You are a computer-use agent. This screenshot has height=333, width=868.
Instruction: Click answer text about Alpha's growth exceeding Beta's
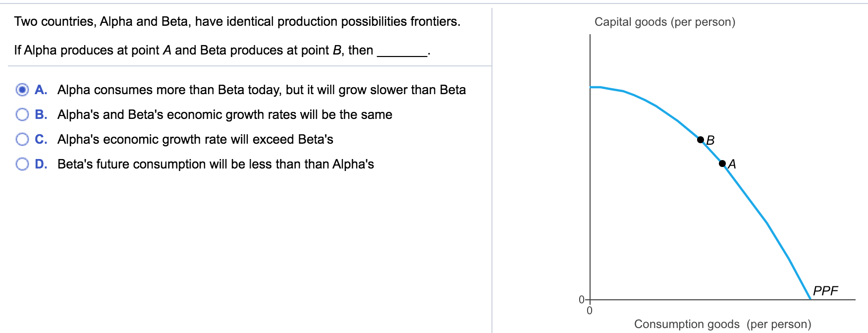(x=195, y=139)
